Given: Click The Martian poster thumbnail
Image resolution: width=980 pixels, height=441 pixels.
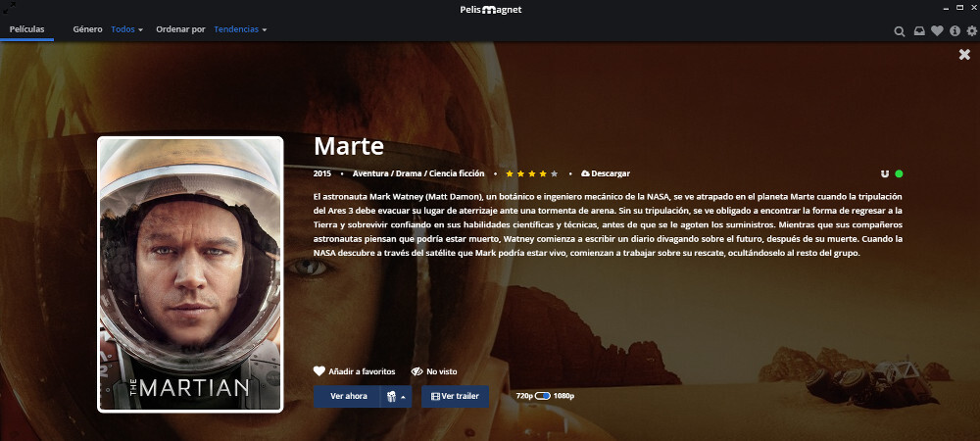Looking at the screenshot, I should click(190, 273).
